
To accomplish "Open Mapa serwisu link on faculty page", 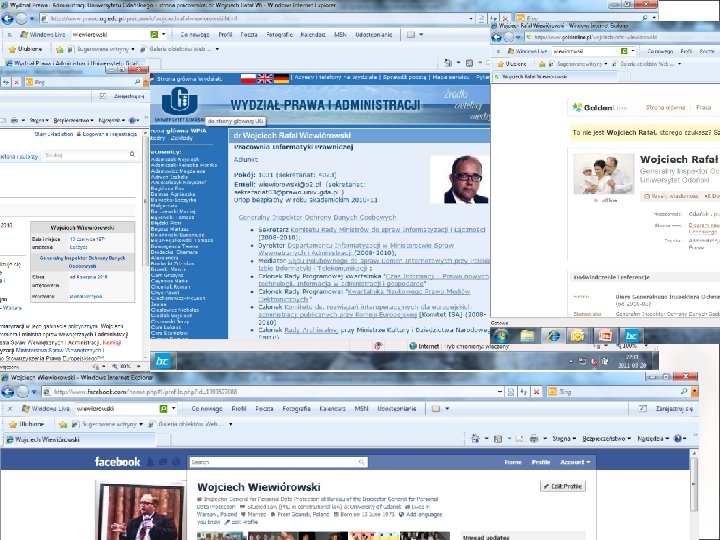I will click(x=450, y=77).
